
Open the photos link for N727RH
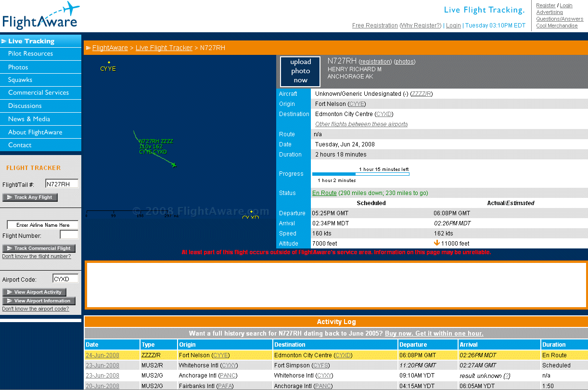(405, 62)
